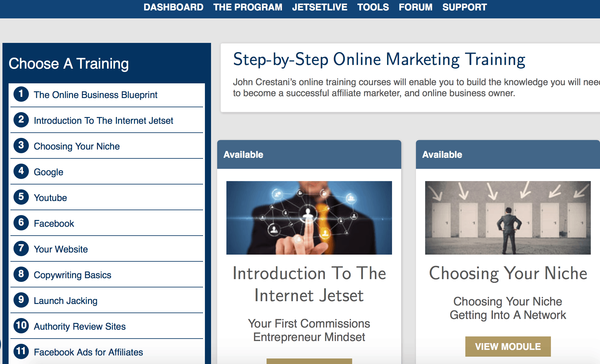Viewport: 600px width, 364px height.
Task: Click the number 5 badge beside Youtube
Action: pos(21,197)
